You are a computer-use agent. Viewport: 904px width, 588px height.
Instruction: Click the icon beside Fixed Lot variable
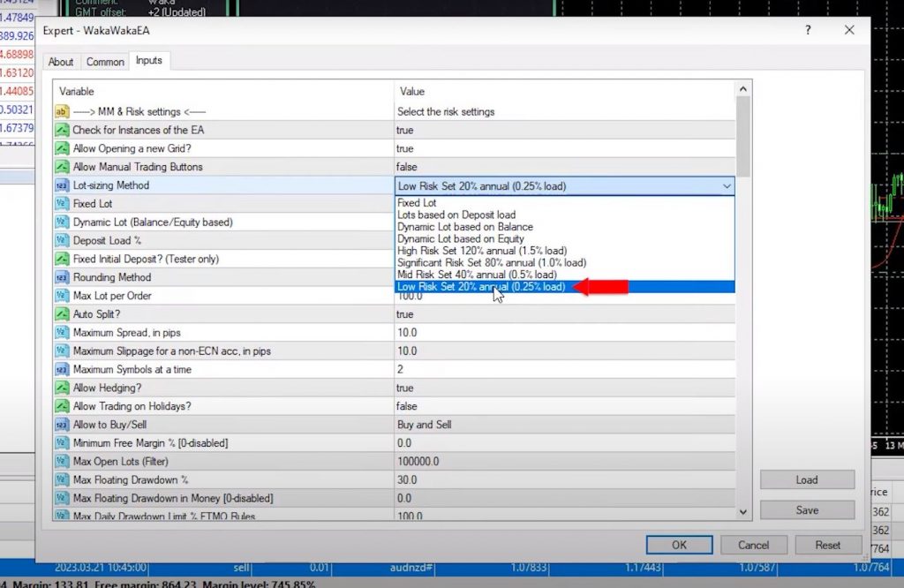[x=62, y=204]
